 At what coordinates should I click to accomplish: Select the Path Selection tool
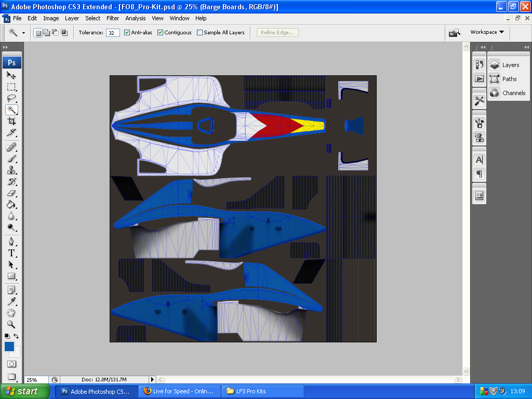click(11, 264)
